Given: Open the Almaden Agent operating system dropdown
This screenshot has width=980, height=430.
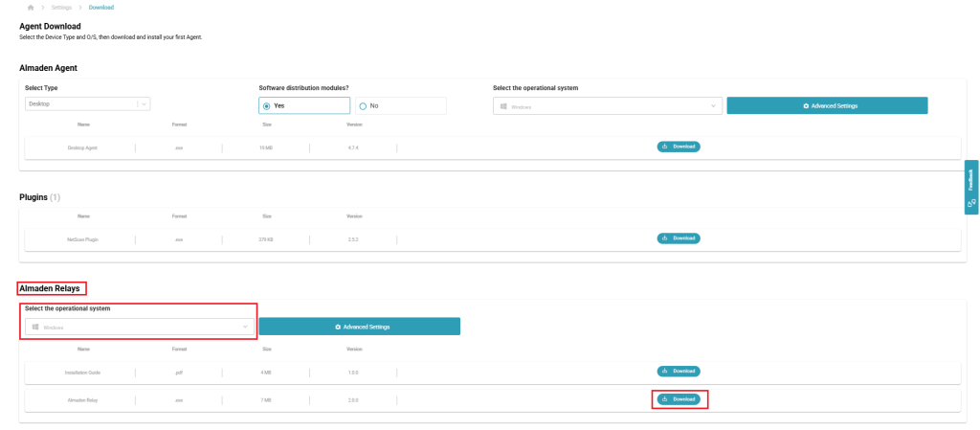Looking at the screenshot, I should pos(608,105).
